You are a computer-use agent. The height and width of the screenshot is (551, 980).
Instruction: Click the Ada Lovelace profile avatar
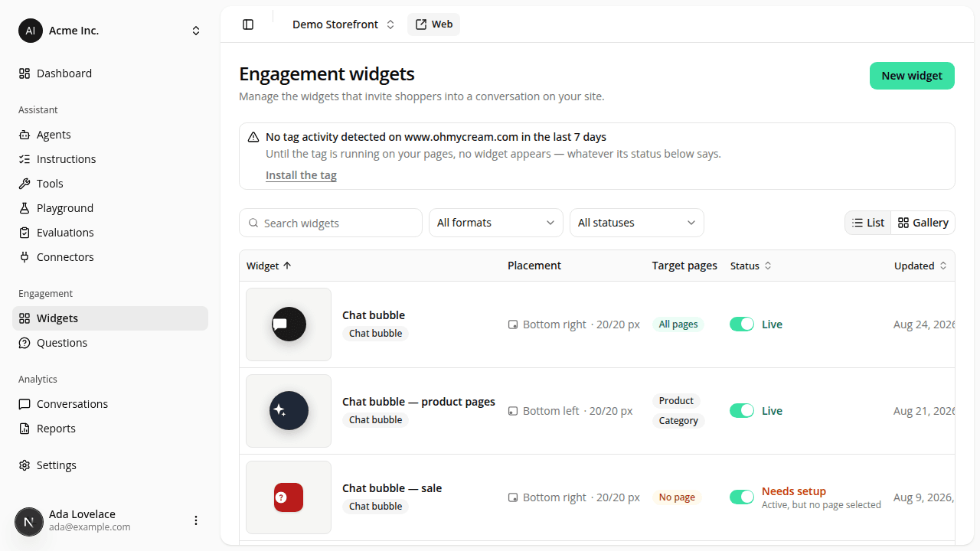(x=29, y=522)
